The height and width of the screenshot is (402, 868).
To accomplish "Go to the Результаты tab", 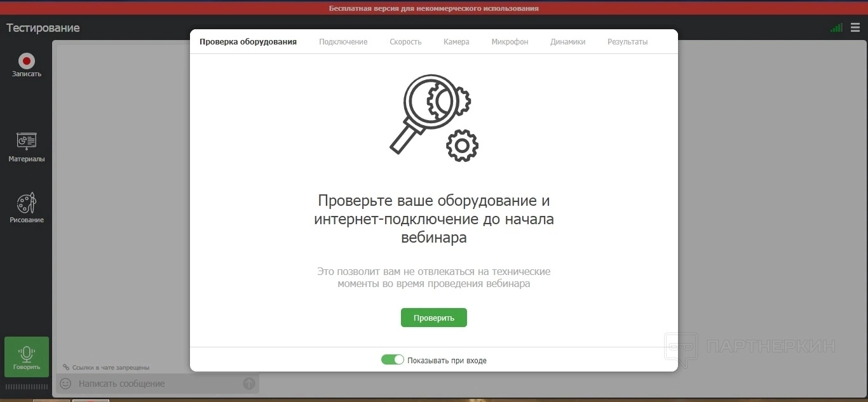I will (x=628, y=42).
